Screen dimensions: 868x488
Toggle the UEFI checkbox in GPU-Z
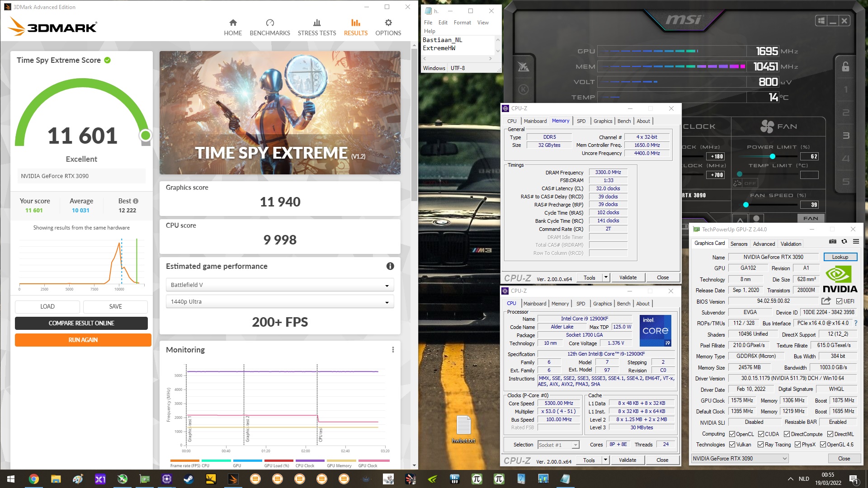[839, 301]
